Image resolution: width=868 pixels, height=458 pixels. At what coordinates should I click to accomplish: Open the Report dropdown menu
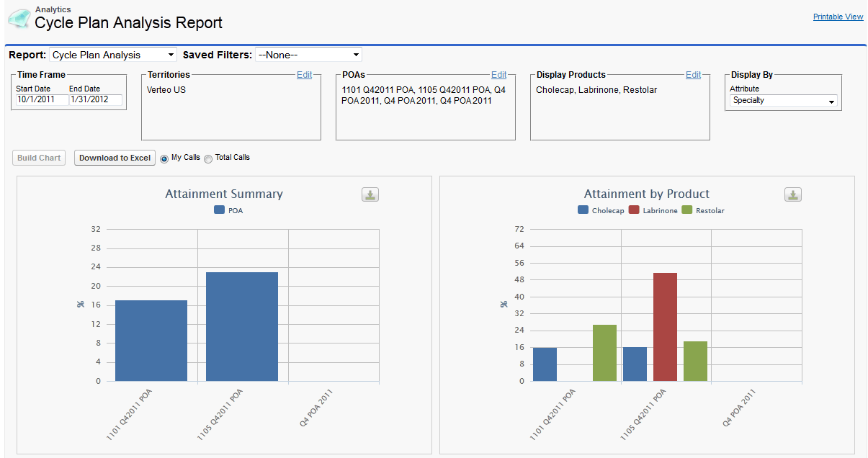click(113, 55)
